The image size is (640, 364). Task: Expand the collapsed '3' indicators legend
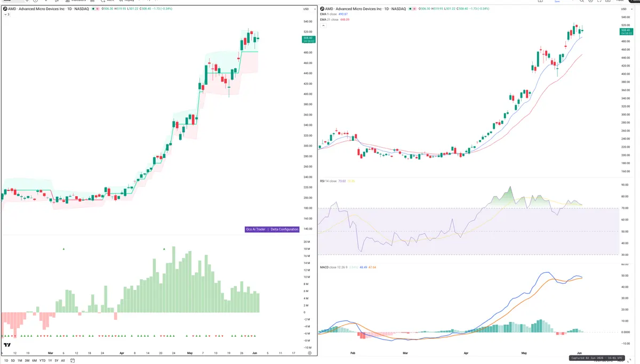coord(6,14)
